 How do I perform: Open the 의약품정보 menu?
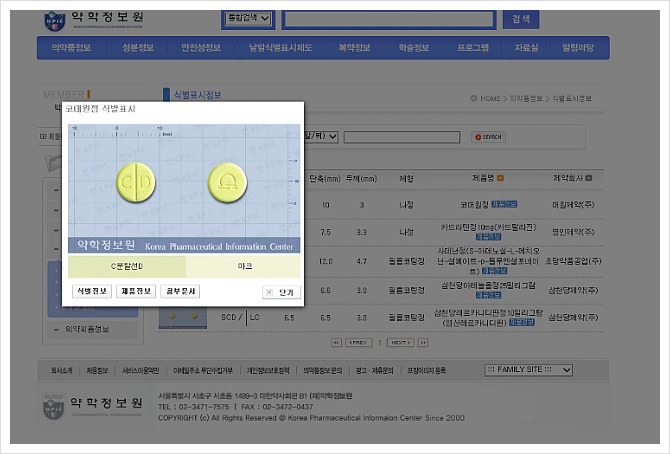(x=71, y=47)
